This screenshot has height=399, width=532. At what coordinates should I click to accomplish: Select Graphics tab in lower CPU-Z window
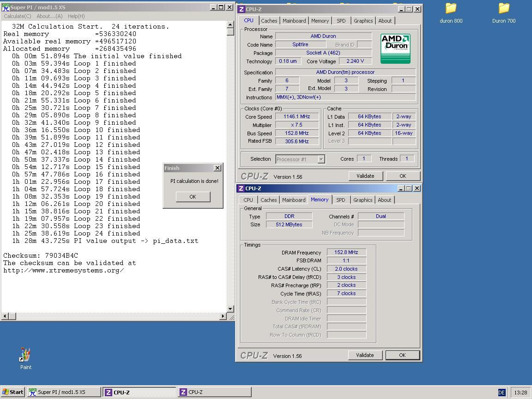[x=363, y=200]
